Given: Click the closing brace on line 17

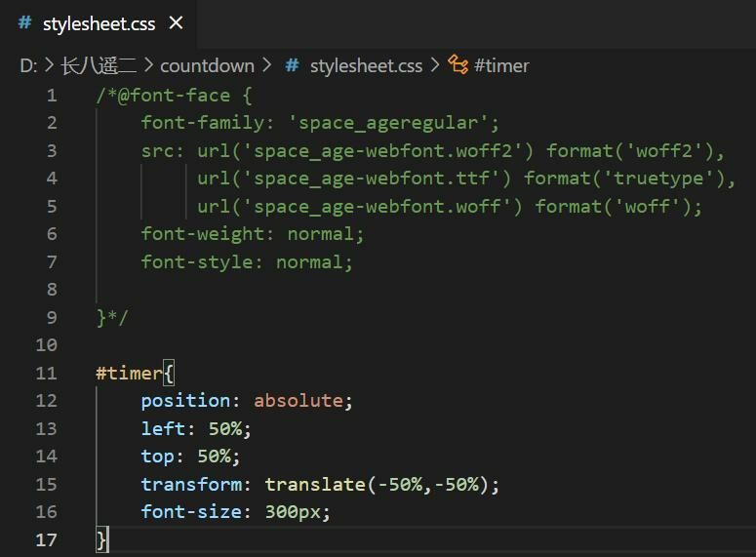Looking at the screenshot, I should 101,539.
